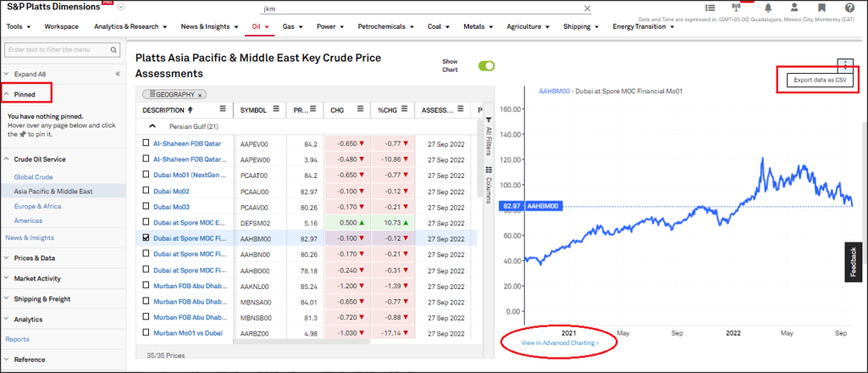This screenshot has width=868, height=373.
Task: Click View in Advanced Charting link
Action: 561,343
